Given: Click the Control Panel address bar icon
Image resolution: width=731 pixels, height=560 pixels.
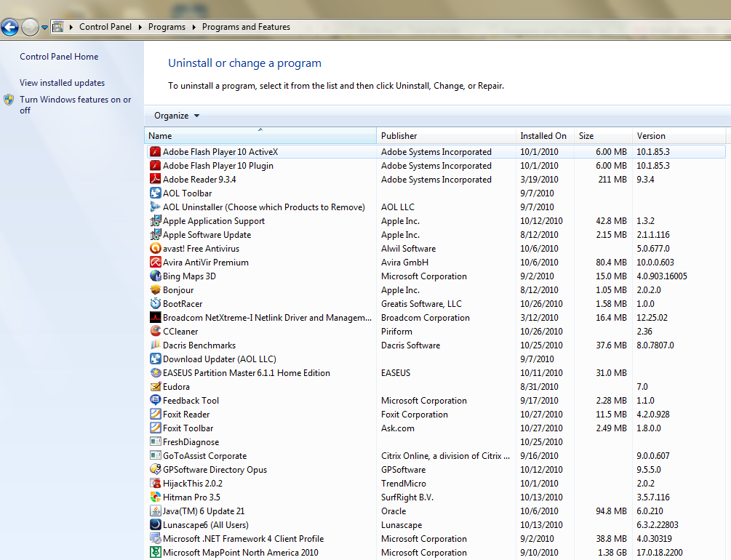Looking at the screenshot, I should (x=57, y=27).
